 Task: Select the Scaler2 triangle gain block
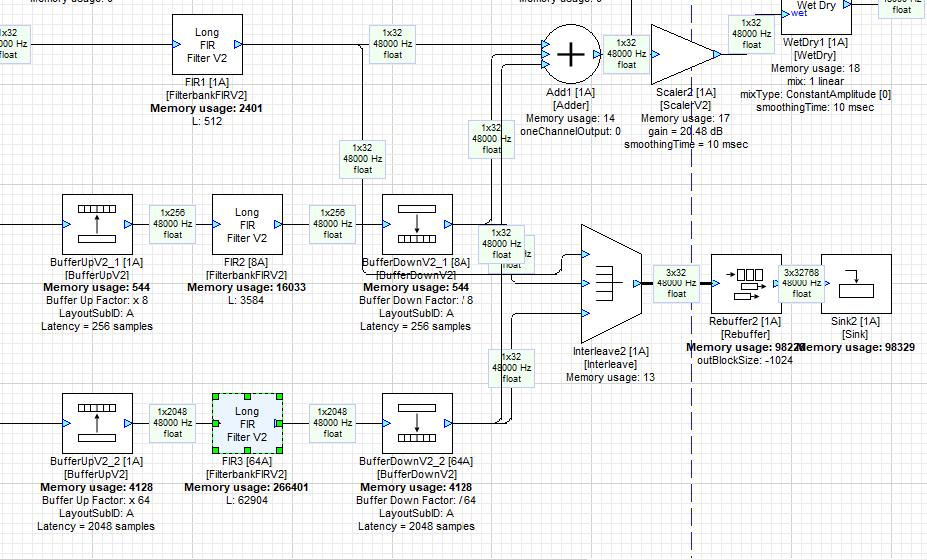point(681,54)
